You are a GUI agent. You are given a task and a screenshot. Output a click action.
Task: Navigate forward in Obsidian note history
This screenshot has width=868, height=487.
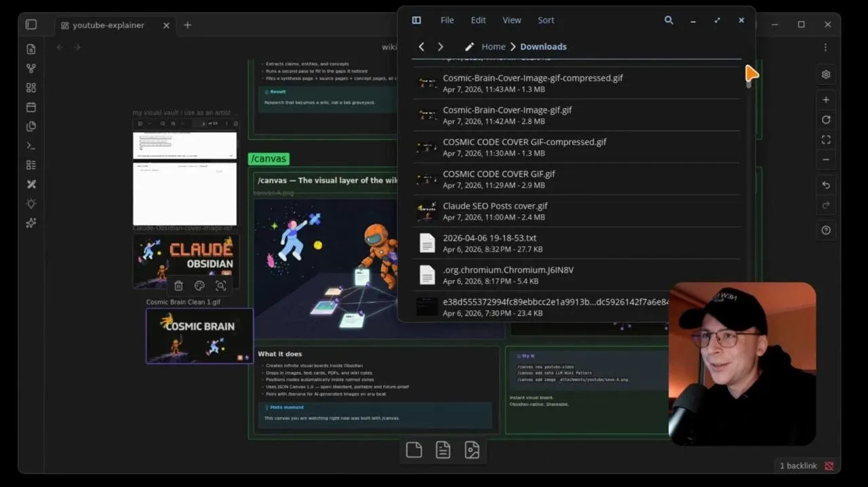pyautogui.click(x=77, y=47)
